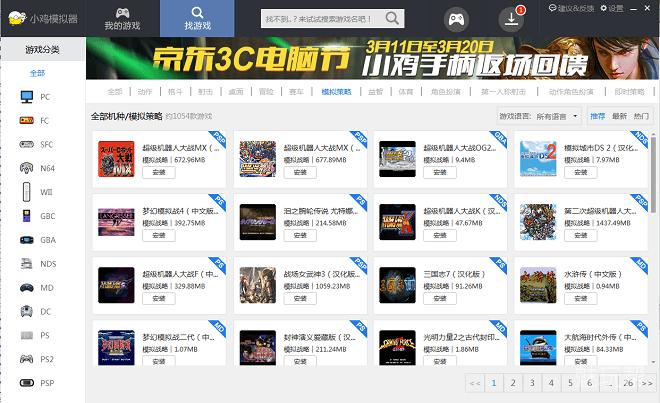Choose the 射击 genre tab

[x=205, y=91]
